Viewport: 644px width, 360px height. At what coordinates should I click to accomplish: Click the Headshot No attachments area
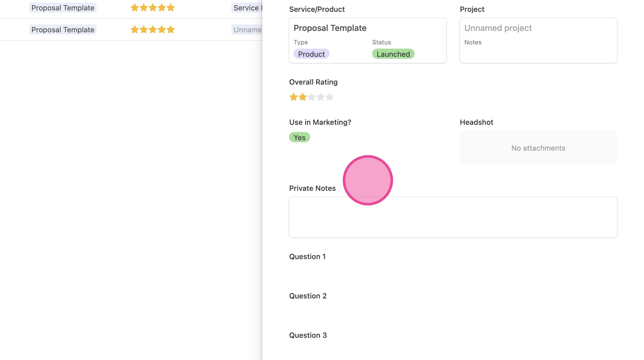[538, 148]
